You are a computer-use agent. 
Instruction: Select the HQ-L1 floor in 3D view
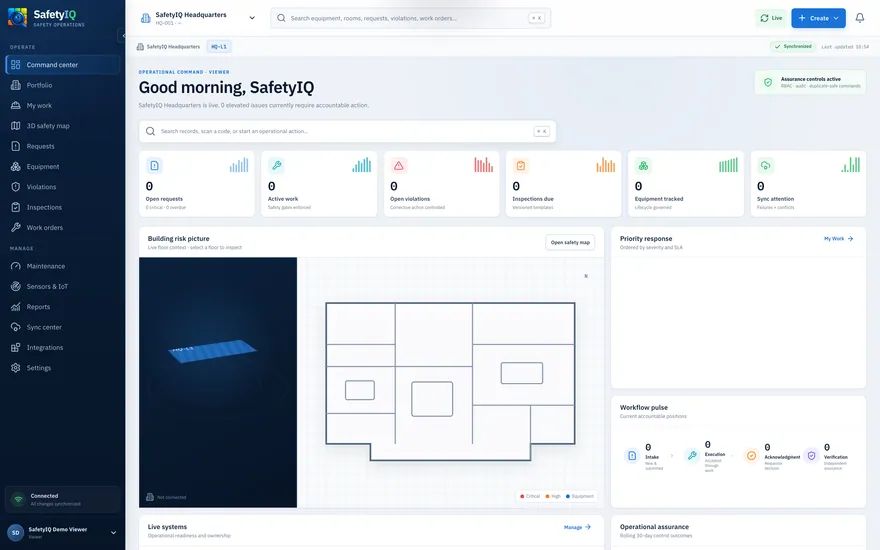click(212, 351)
